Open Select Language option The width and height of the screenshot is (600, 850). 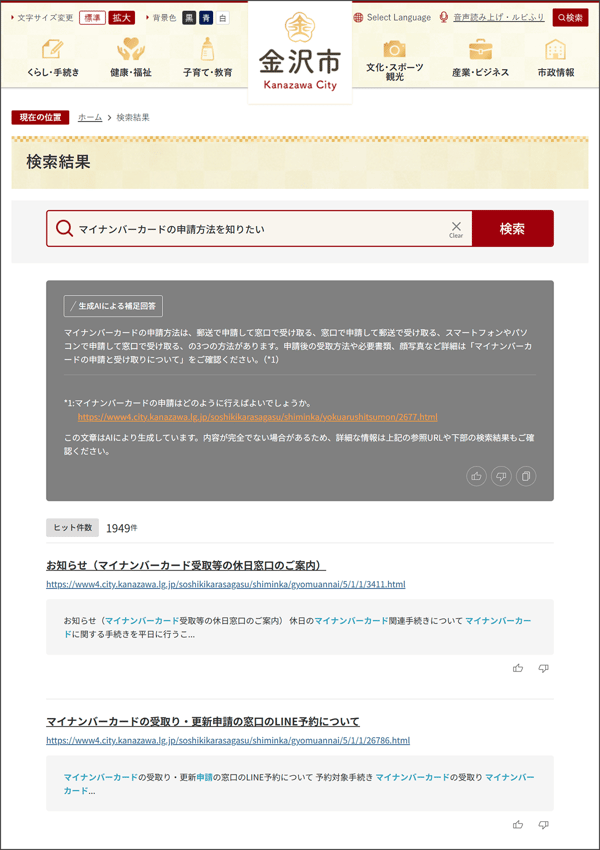click(398, 17)
